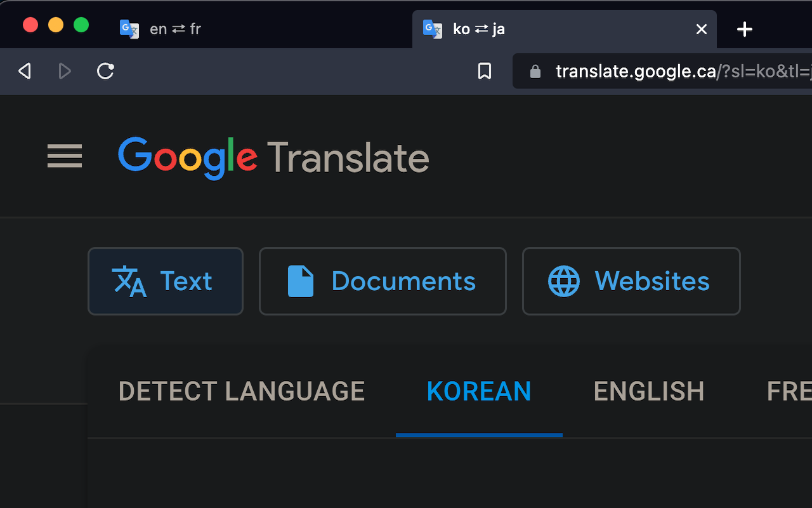Click the Google Translate logo

point(273,157)
